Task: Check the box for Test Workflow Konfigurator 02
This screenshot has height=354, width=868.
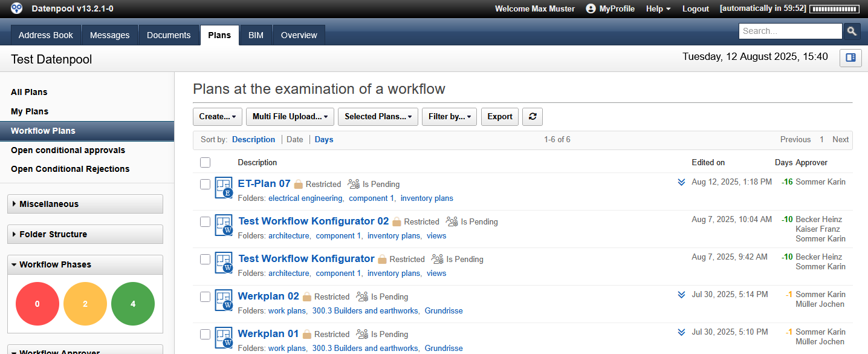Action: coord(205,221)
